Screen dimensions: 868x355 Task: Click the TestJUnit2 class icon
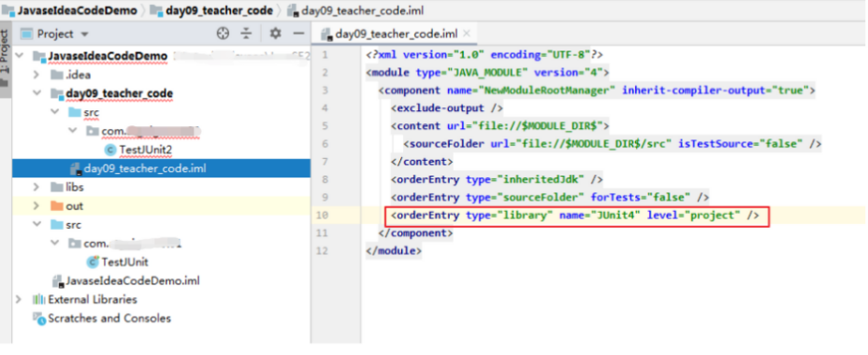click(110, 149)
